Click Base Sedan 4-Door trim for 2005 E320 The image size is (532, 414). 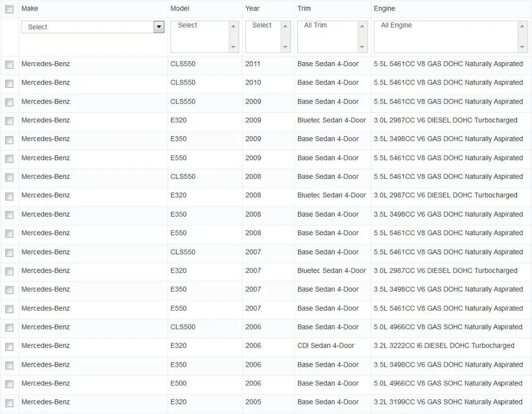(x=328, y=402)
